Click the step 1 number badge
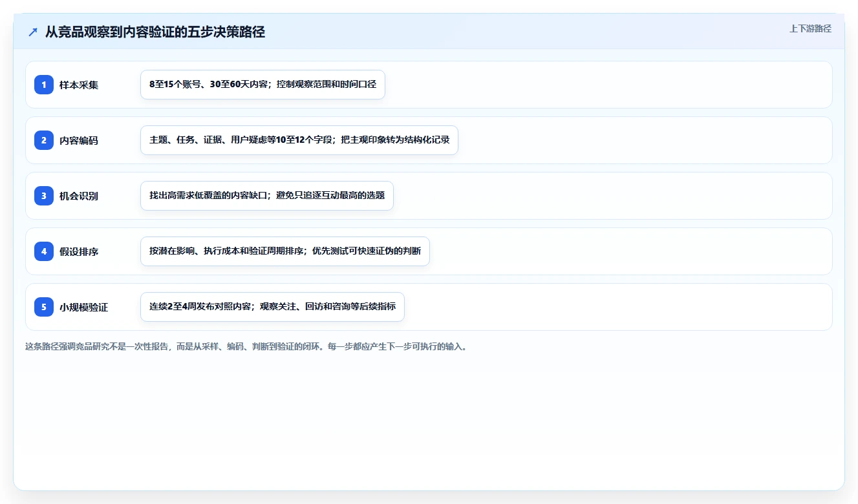Screen dimensions: 858x504 (44, 85)
